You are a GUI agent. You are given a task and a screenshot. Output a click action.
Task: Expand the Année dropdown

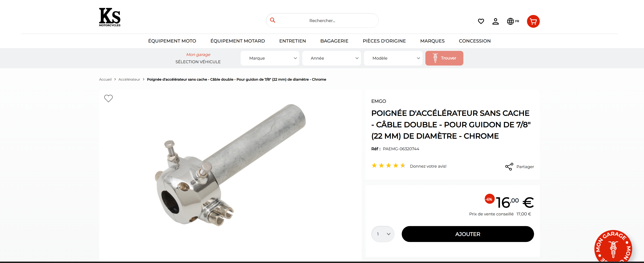point(331,58)
